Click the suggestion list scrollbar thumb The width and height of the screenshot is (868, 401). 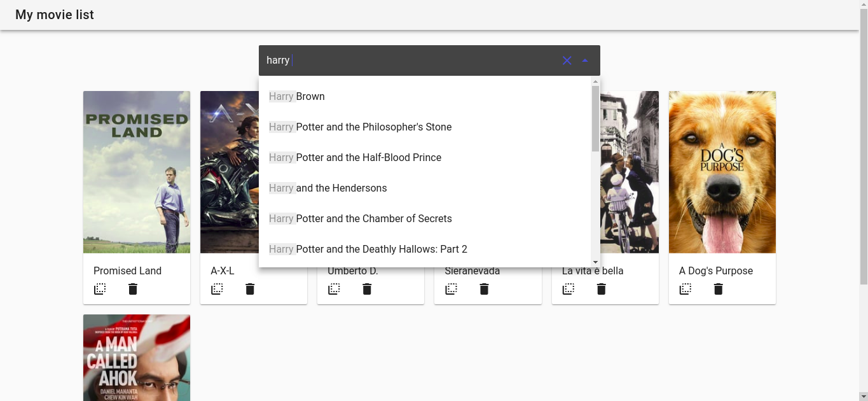pos(595,118)
